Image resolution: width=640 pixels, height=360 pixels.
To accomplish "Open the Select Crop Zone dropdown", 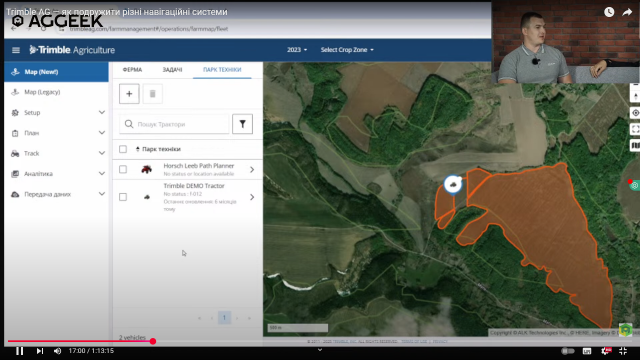I will [347, 50].
